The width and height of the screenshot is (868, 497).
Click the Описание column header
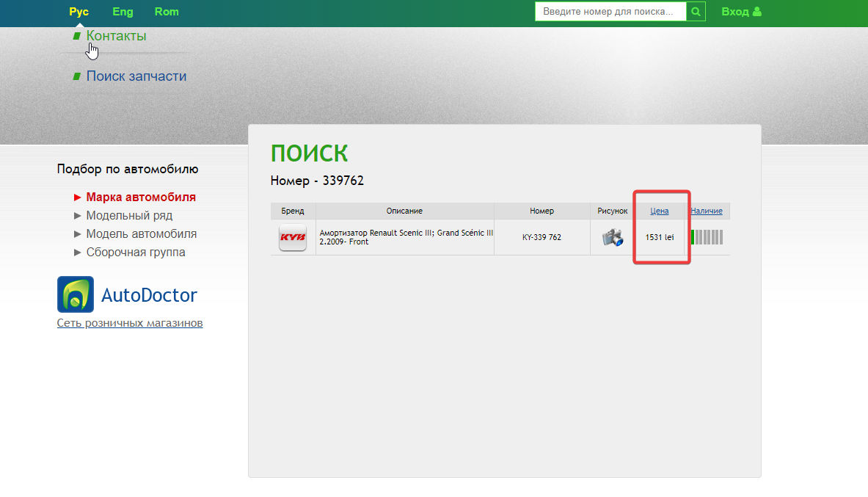coord(404,211)
